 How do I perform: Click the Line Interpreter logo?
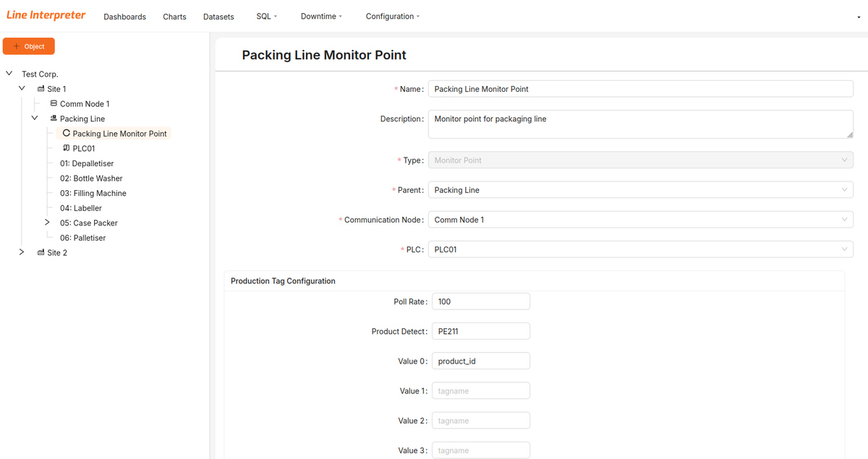(x=46, y=14)
